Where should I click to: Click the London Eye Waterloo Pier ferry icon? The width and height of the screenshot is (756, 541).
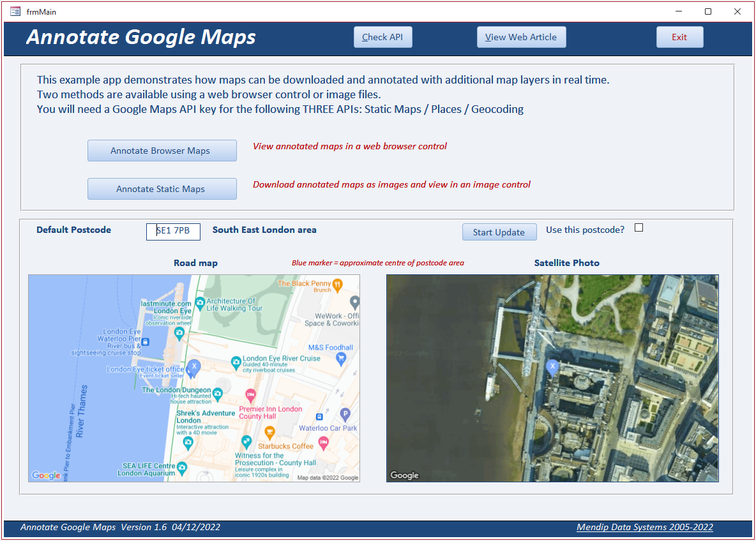tap(145, 342)
